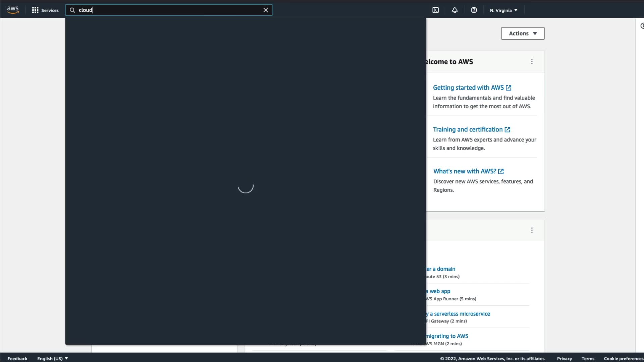
Task: Expand the N. Virginia region selector
Action: (x=503, y=10)
